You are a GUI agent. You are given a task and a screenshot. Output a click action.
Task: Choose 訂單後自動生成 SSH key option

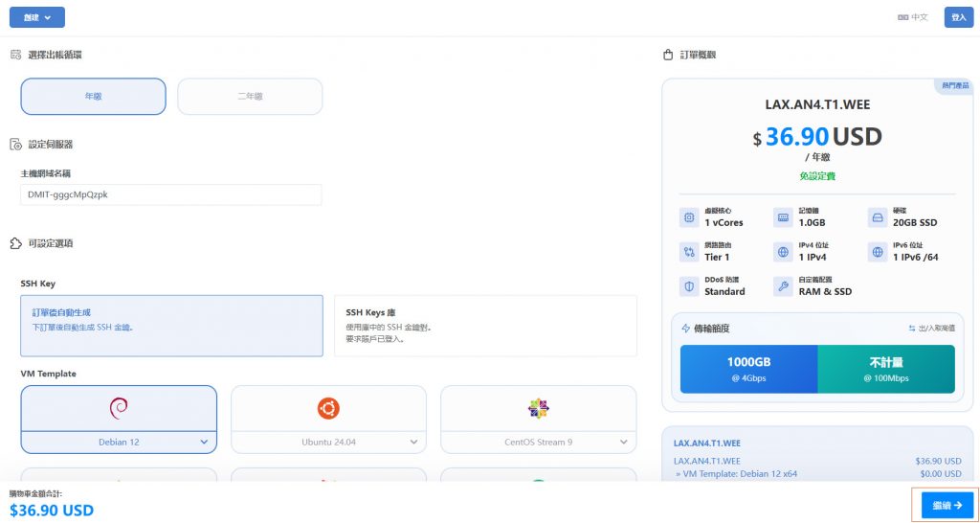[172, 326]
